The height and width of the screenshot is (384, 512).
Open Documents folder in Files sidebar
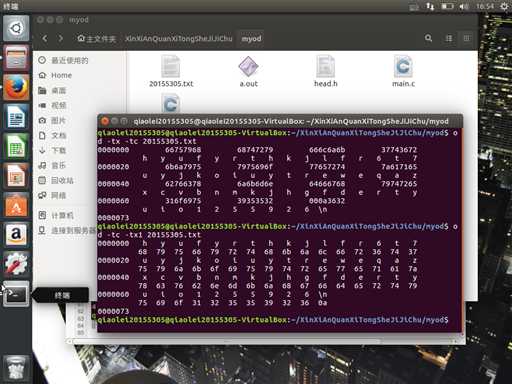click(52, 135)
